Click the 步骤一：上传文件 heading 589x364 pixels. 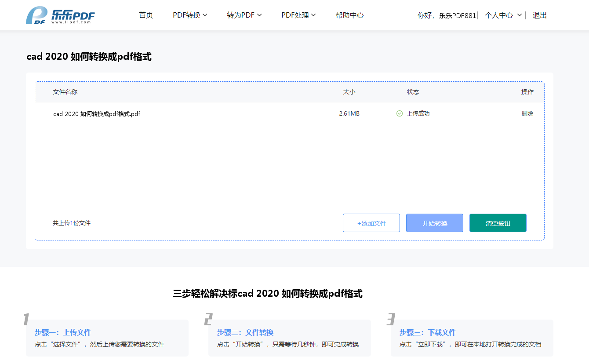tap(63, 332)
